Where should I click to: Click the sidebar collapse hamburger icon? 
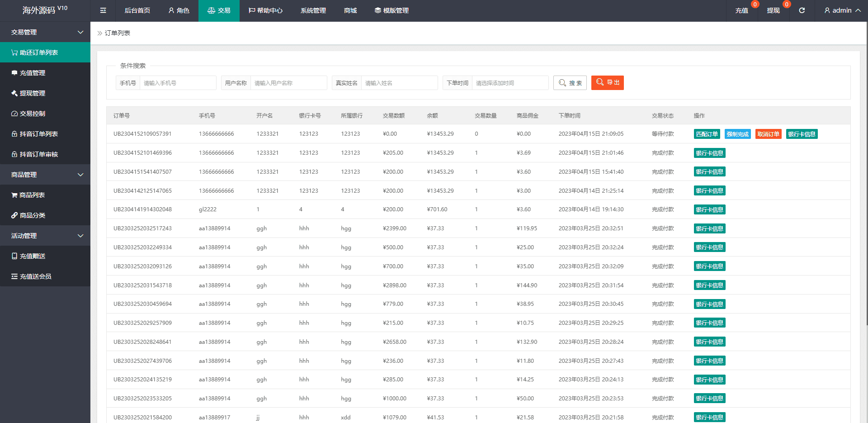tap(103, 10)
